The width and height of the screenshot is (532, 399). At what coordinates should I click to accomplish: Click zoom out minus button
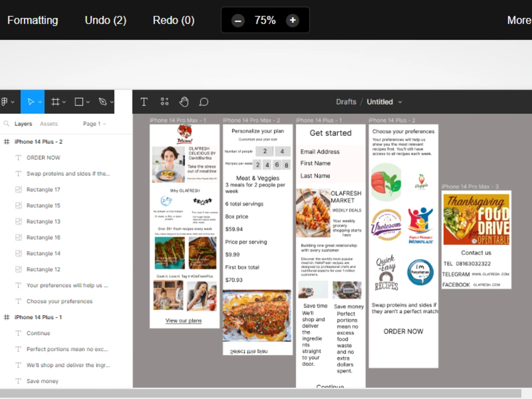click(238, 20)
